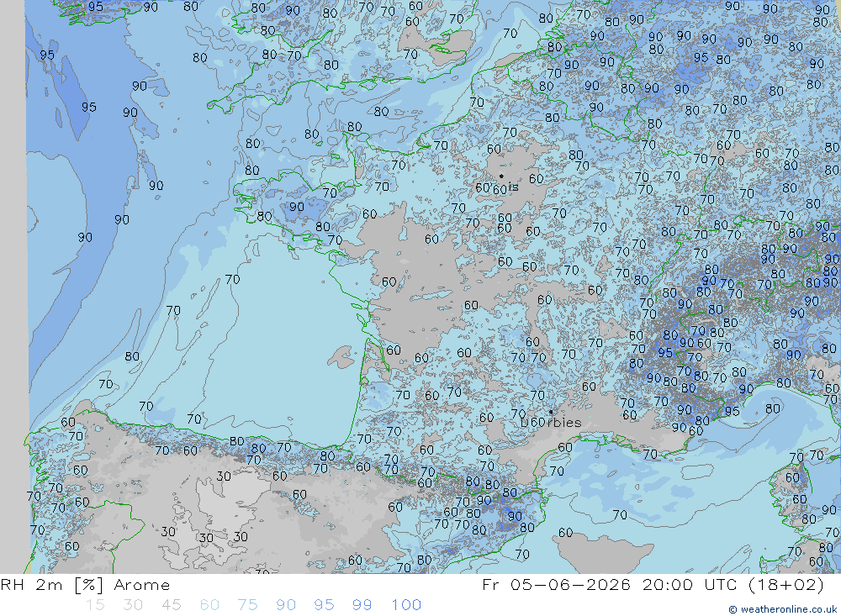Click the date 05-06-2026
The image size is (841, 616).
[571, 585]
